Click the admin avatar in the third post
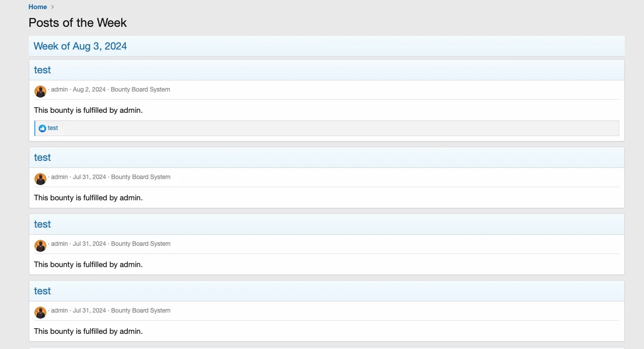The width and height of the screenshot is (644, 349). coord(40,245)
